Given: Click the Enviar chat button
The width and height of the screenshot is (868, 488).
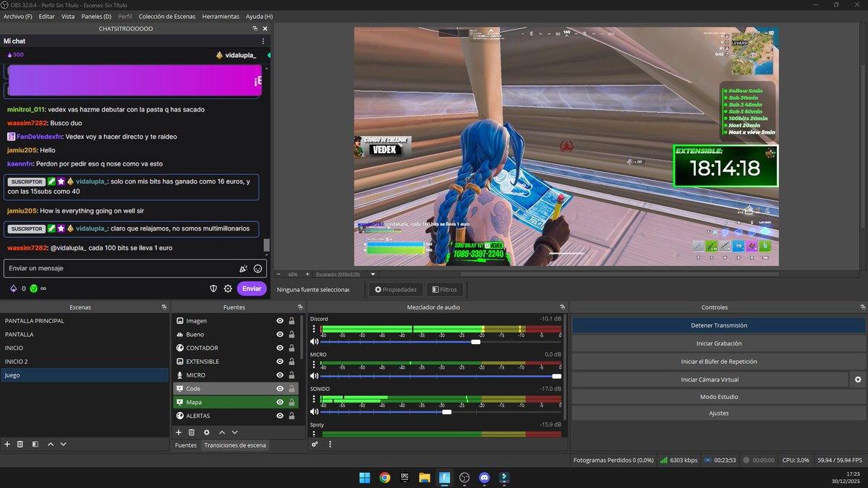Looking at the screenshot, I should [252, 288].
